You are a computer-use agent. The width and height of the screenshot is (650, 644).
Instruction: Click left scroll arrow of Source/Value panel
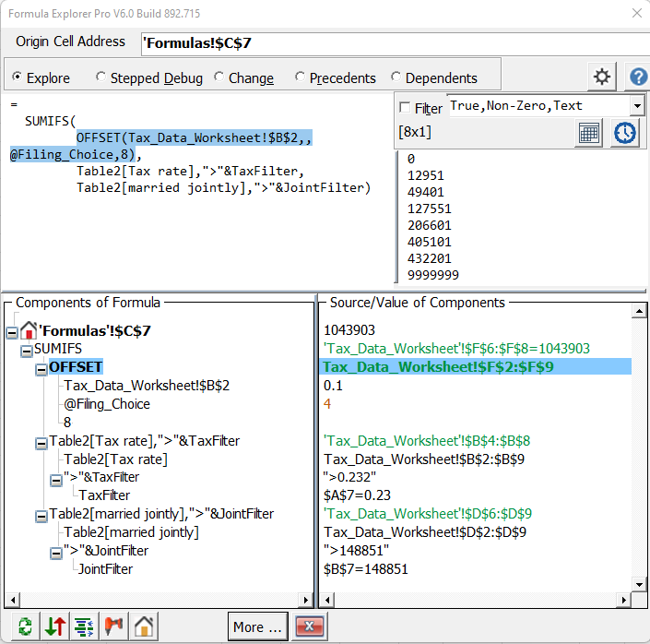[327, 600]
